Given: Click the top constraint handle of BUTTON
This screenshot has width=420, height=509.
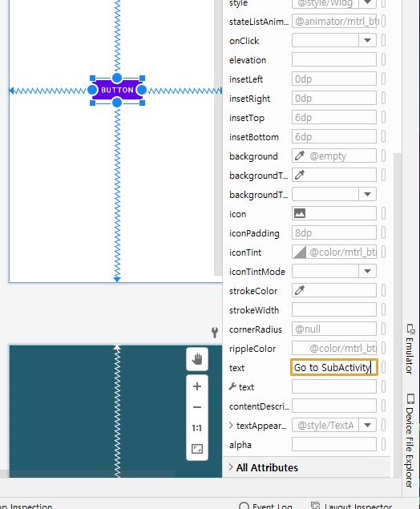Looking at the screenshot, I should click(117, 78).
